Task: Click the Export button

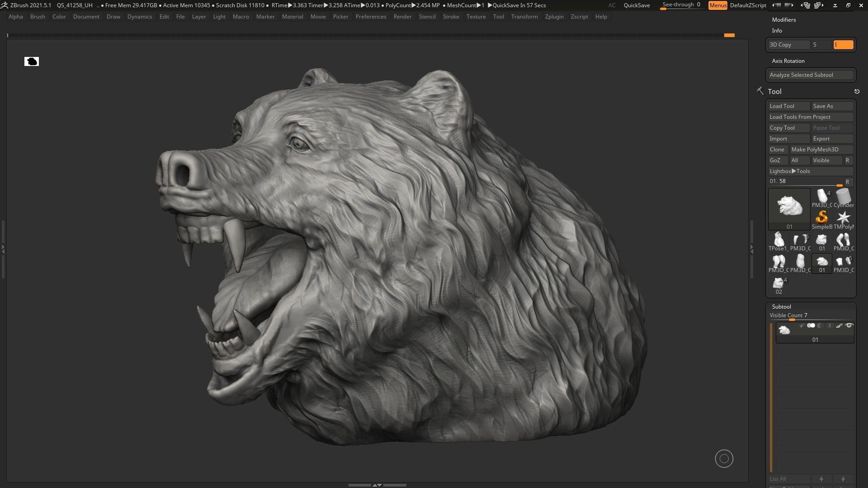Action: (832, 139)
